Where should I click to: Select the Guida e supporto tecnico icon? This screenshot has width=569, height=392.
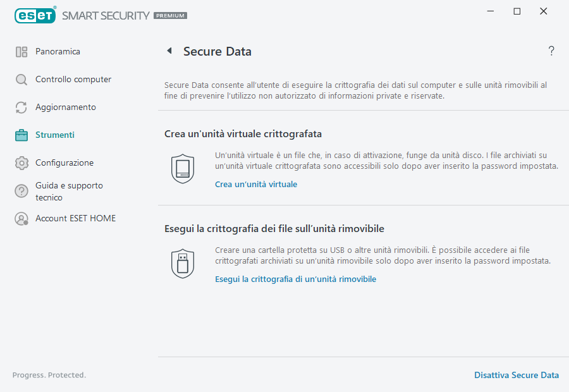click(21, 191)
